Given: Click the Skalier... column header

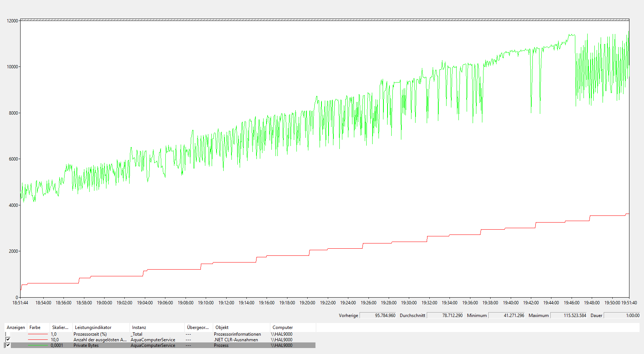Looking at the screenshot, I should [x=60, y=327].
